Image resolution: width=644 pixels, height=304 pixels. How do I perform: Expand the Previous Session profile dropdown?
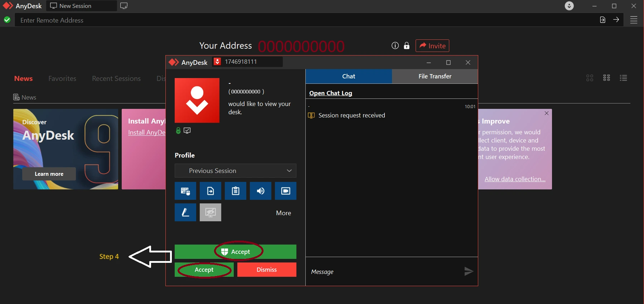coord(235,171)
